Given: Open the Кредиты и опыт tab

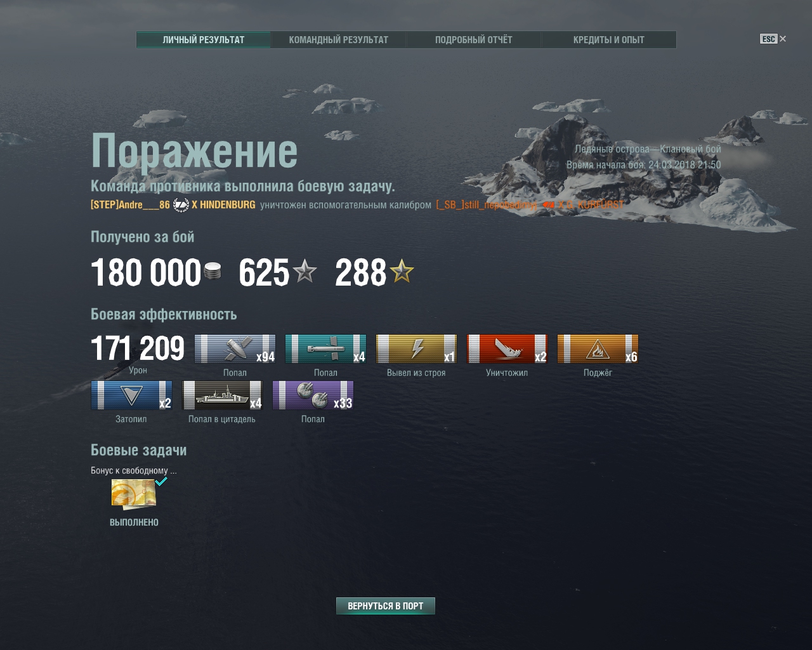Looking at the screenshot, I should point(609,39).
